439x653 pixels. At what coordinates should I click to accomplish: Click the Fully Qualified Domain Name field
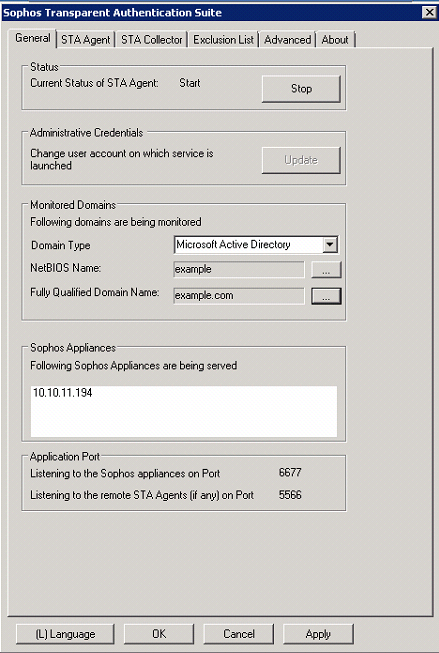(239, 296)
